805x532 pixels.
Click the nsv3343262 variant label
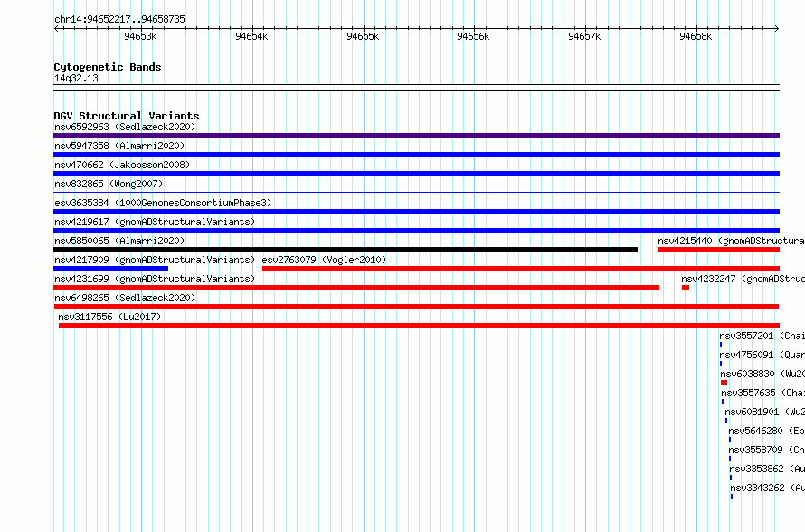click(x=768, y=488)
